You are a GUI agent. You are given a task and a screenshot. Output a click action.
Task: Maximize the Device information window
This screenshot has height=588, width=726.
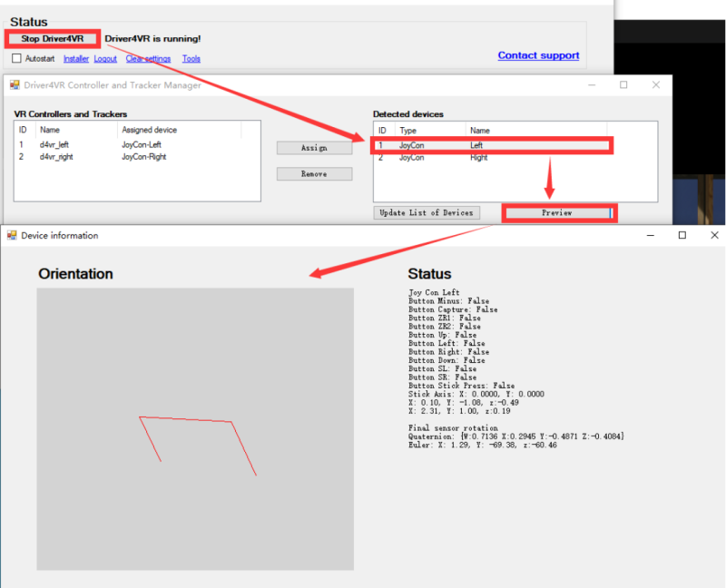pyautogui.click(x=682, y=236)
